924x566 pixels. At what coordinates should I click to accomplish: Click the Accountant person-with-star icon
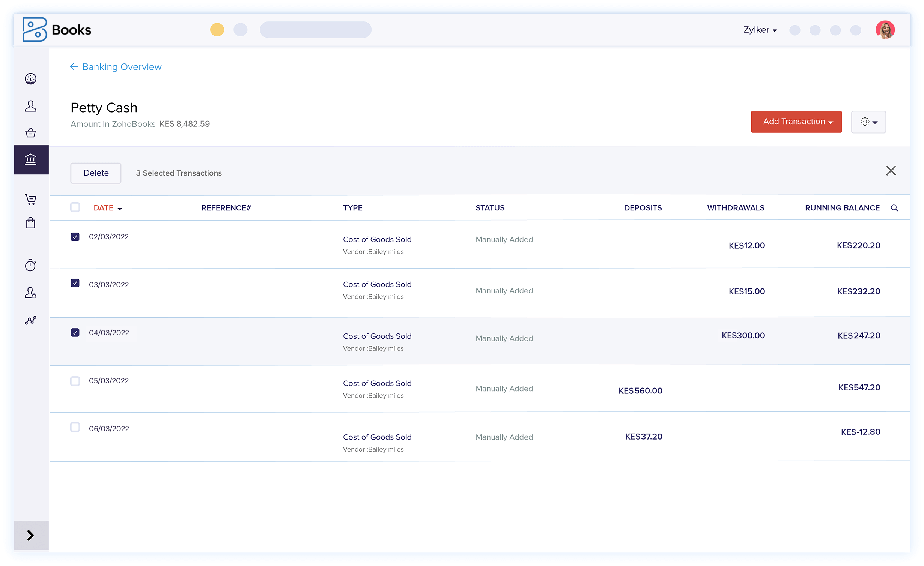pyautogui.click(x=31, y=293)
